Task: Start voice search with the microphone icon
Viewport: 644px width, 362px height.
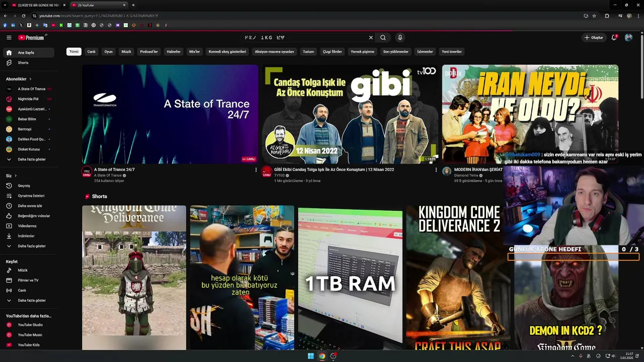Action: 400,38
